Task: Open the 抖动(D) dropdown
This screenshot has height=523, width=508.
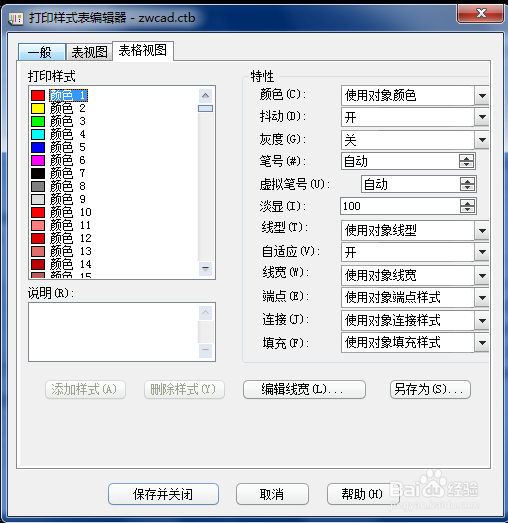Action: coord(482,117)
